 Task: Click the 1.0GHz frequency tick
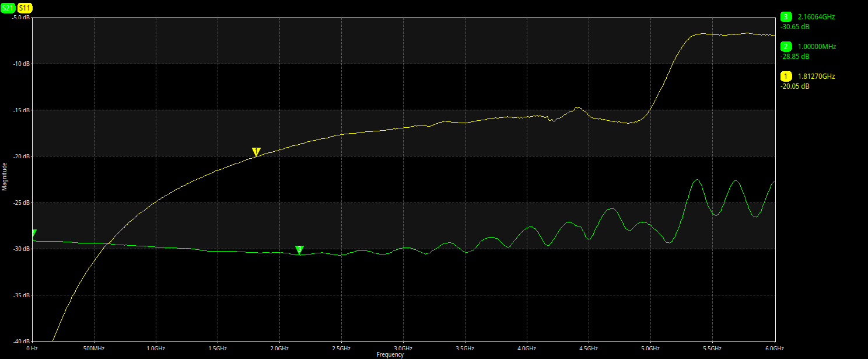click(156, 348)
